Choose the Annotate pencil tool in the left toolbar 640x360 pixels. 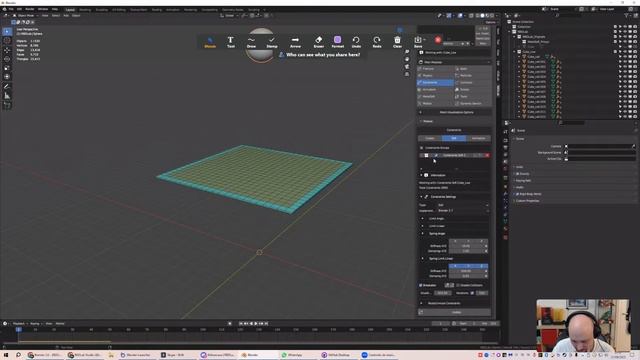pyautogui.click(x=7, y=87)
